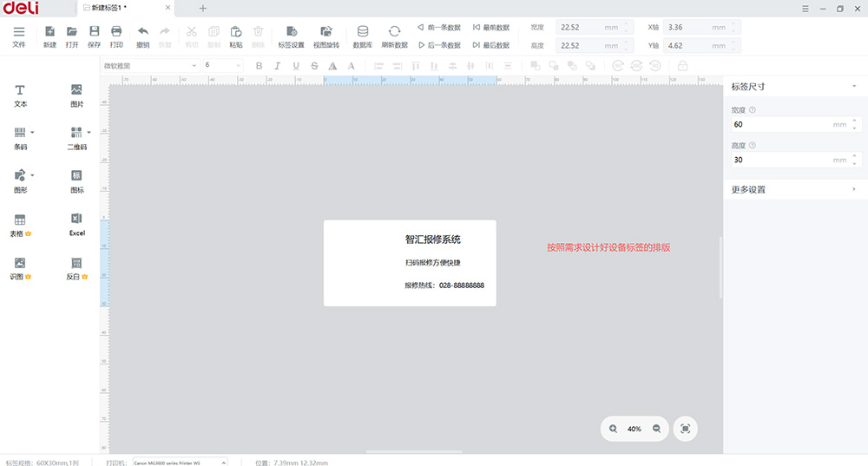Toggle bold B formatting

(x=259, y=66)
